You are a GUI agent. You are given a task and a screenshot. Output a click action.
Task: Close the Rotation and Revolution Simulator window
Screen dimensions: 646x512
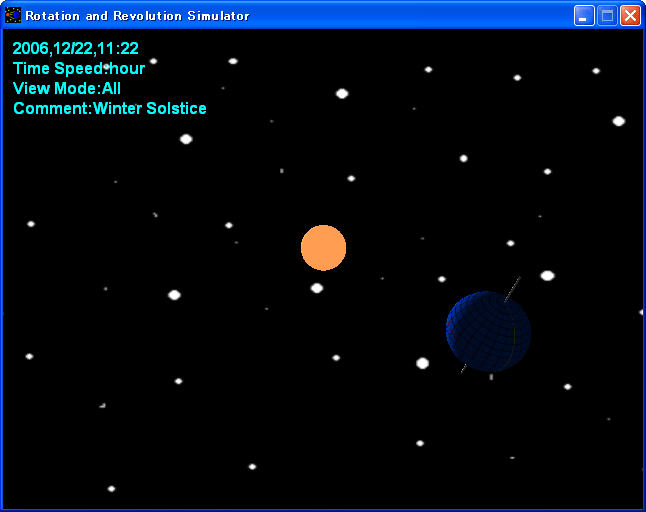[x=630, y=16]
